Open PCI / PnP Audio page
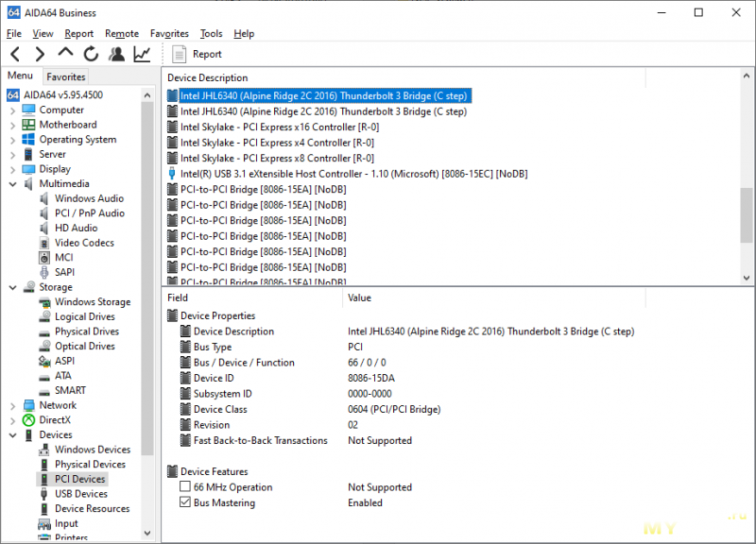 point(90,213)
